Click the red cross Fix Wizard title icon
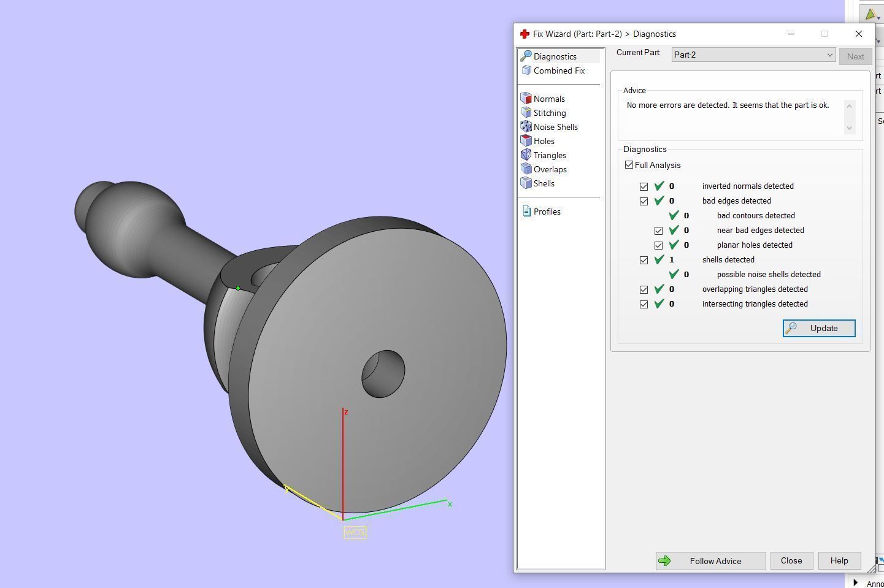884x588 pixels. point(524,34)
